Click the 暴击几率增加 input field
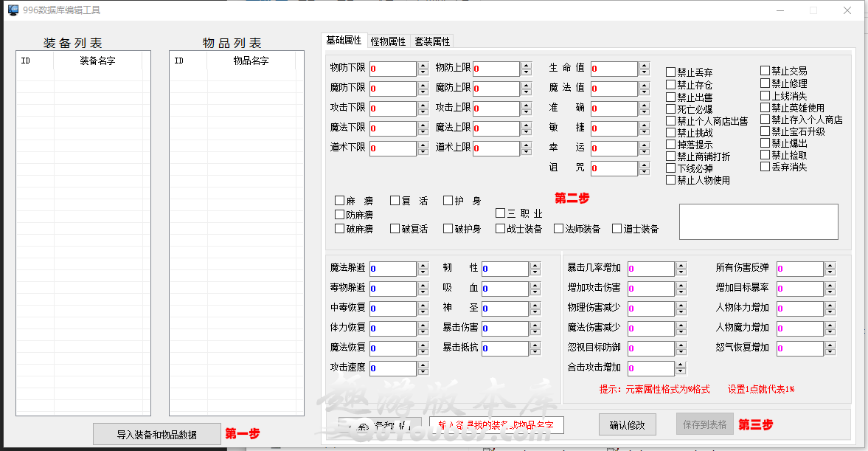 pos(651,269)
